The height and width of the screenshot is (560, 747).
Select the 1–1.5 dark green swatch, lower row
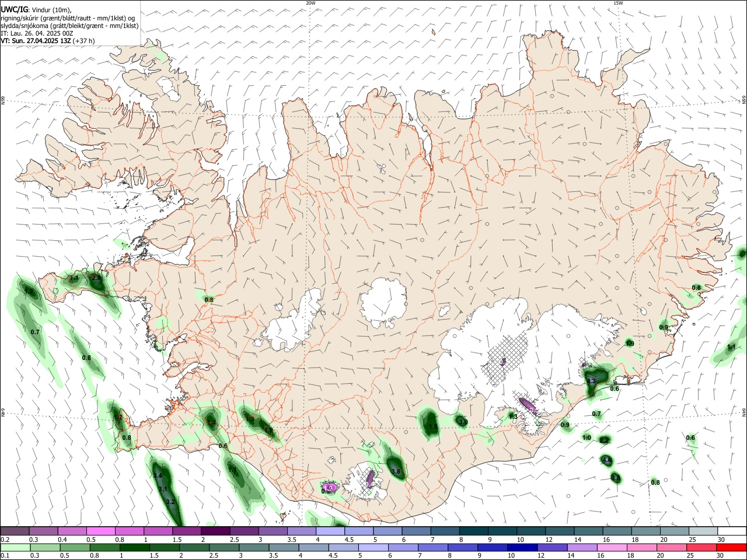point(135,547)
